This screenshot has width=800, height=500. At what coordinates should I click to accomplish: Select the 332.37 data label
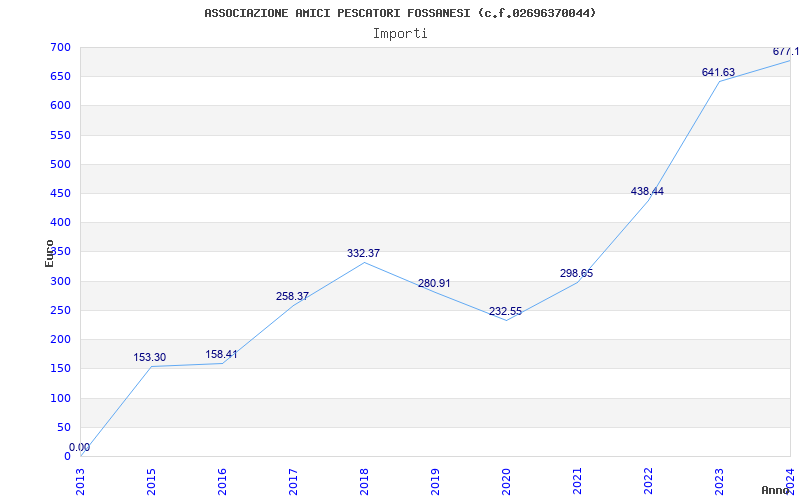point(363,253)
